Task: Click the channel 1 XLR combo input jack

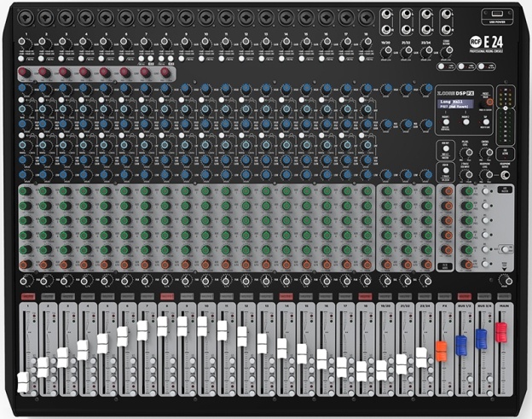Action: pyautogui.click(x=25, y=16)
